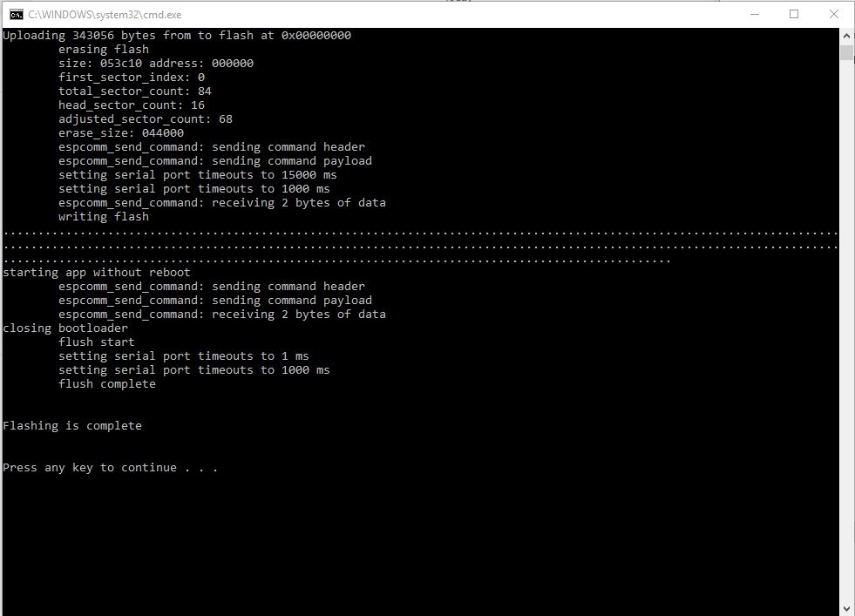Click the 'Uploading 343056 bytes' line
The width and height of the screenshot is (855, 616).
(x=177, y=36)
